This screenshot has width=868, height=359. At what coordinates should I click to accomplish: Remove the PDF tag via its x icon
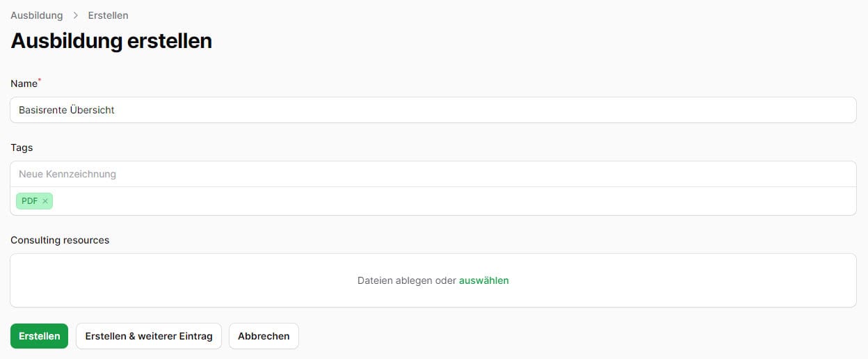point(45,201)
